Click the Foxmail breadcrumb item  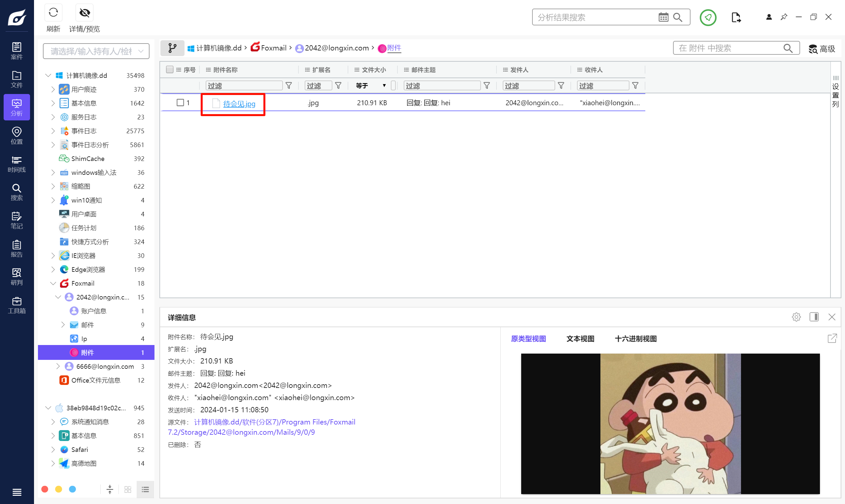269,48
